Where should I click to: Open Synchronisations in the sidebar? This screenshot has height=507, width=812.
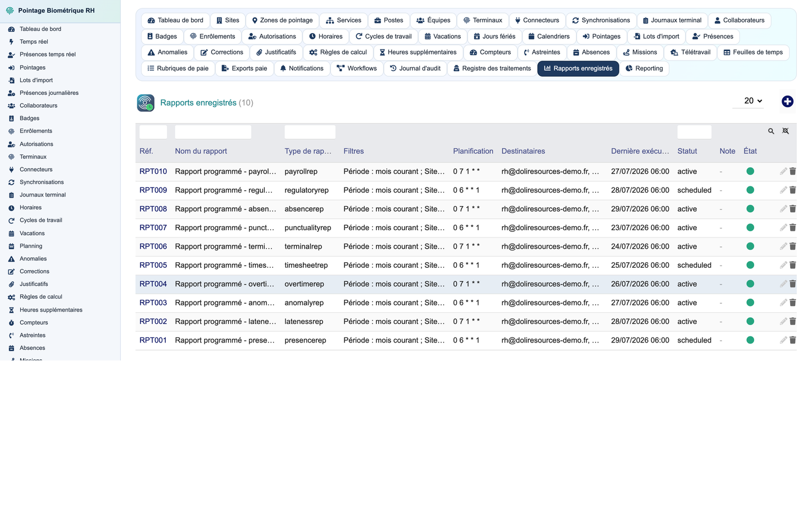[x=42, y=182]
